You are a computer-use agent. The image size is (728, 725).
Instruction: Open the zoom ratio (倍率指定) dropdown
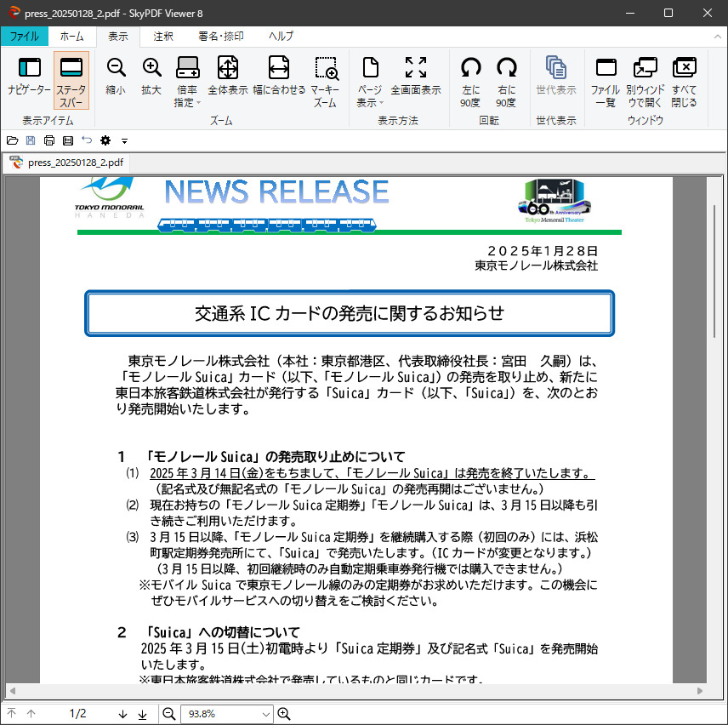pyautogui.click(x=187, y=82)
